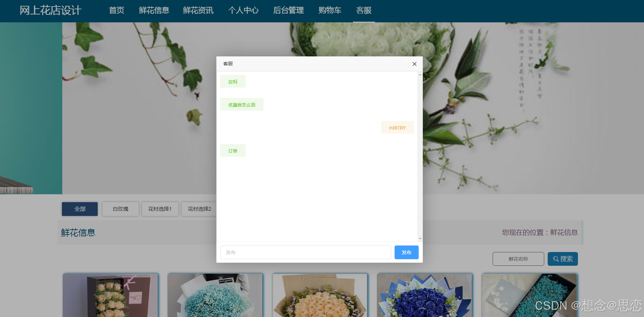Select the 客服 nav item
The image size is (644, 317).
coord(364,10)
